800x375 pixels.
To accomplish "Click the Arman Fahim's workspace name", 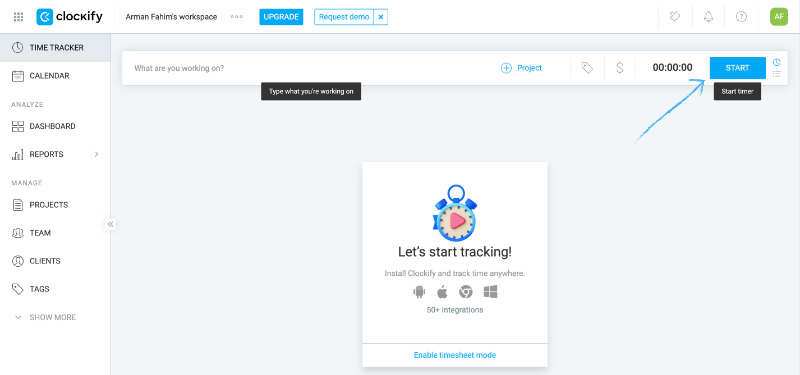I will tap(171, 17).
